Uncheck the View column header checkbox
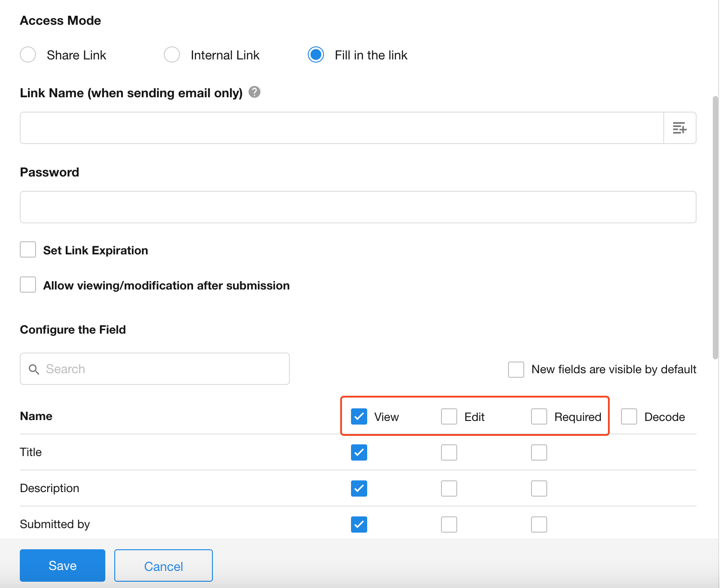The width and height of the screenshot is (720, 588). pyautogui.click(x=359, y=416)
